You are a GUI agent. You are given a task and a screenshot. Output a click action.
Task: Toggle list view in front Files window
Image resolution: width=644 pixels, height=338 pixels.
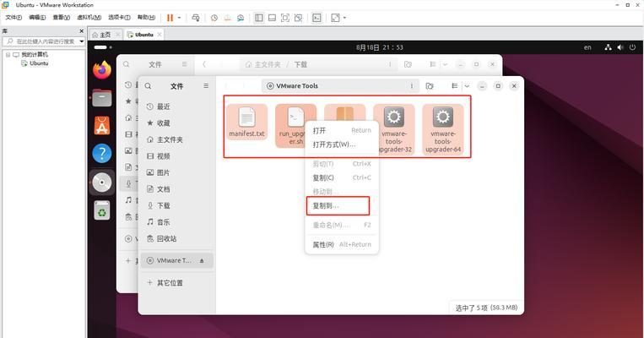(454, 86)
